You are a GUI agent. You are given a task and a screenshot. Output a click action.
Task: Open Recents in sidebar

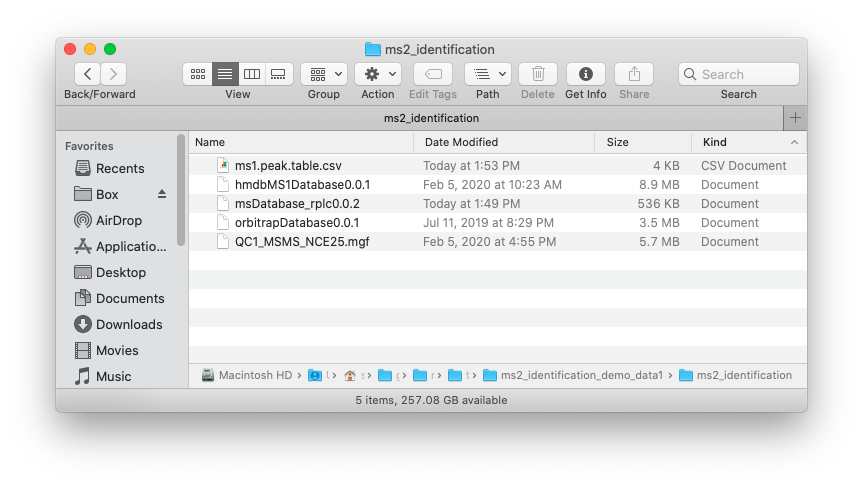(110, 168)
